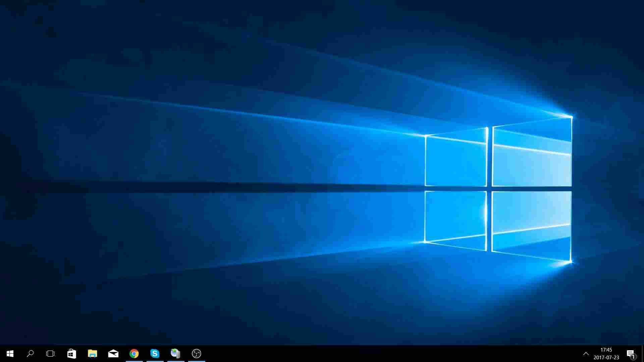
Task: Click the 17:45 clock time
Action: [x=606, y=350]
